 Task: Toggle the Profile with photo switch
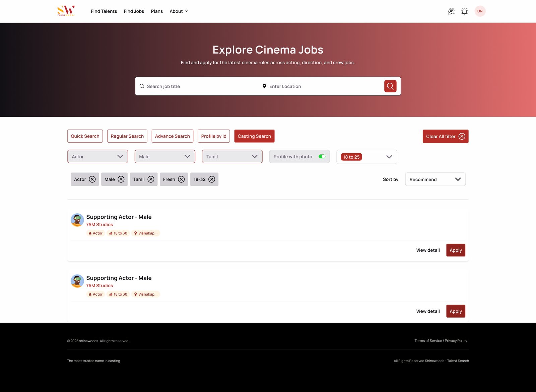(322, 157)
